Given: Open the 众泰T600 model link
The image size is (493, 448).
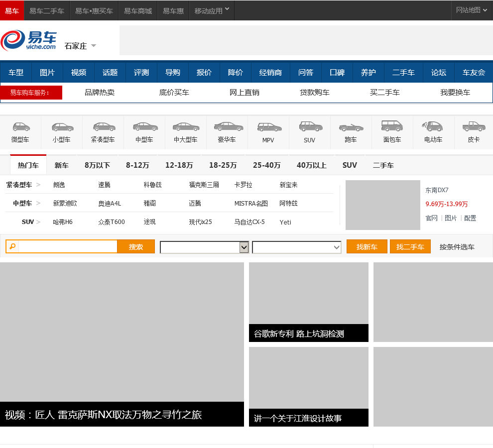Looking at the screenshot, I should pos(112,222).
